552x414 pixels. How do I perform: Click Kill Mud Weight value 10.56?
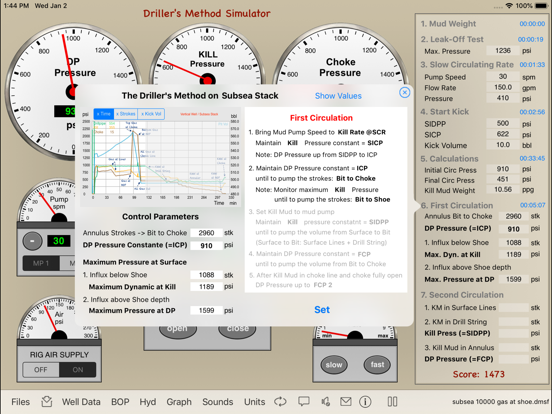(503, 190)
